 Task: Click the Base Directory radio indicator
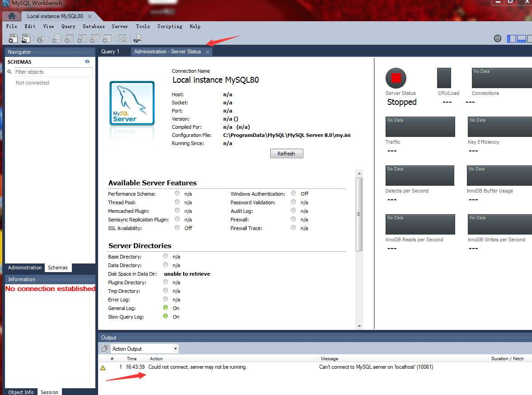(x=165, y=256)
